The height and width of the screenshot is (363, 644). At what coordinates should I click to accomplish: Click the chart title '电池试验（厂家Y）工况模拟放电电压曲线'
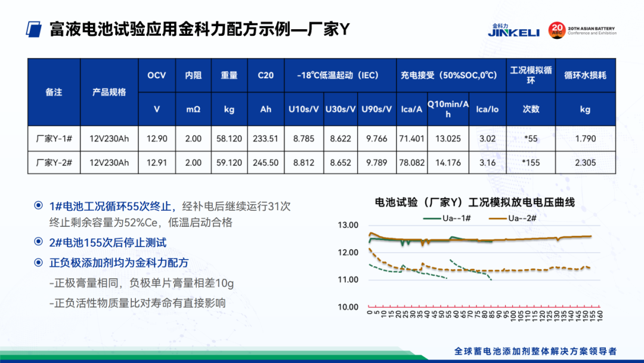pos(474,202)
